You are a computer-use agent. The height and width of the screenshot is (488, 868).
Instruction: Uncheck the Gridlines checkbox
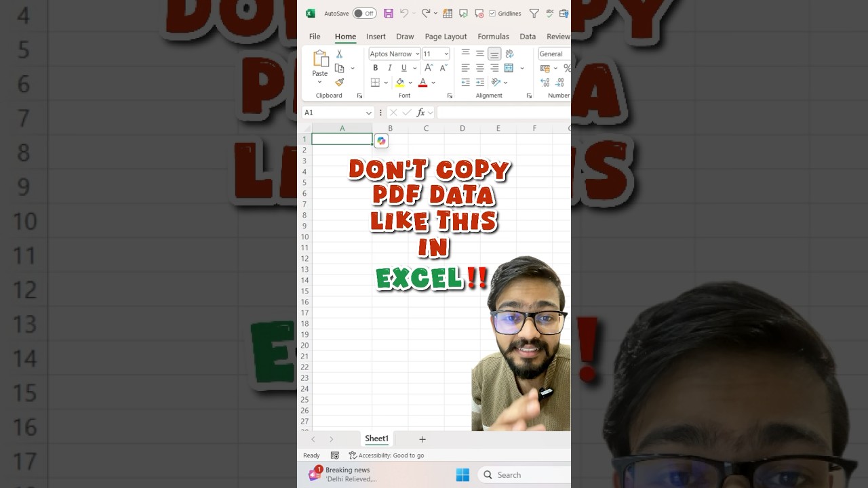click(492, 14)
